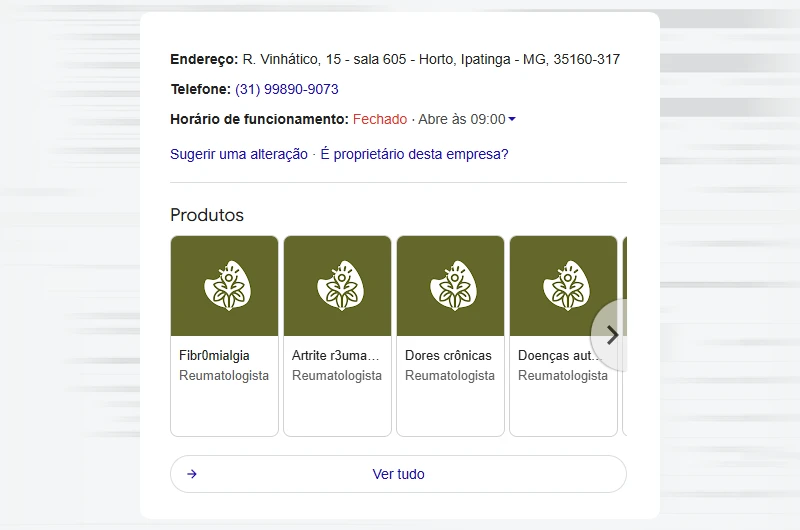Click the arrow icon inside Ver tudo
800x530 pixels.
point(192,474)
